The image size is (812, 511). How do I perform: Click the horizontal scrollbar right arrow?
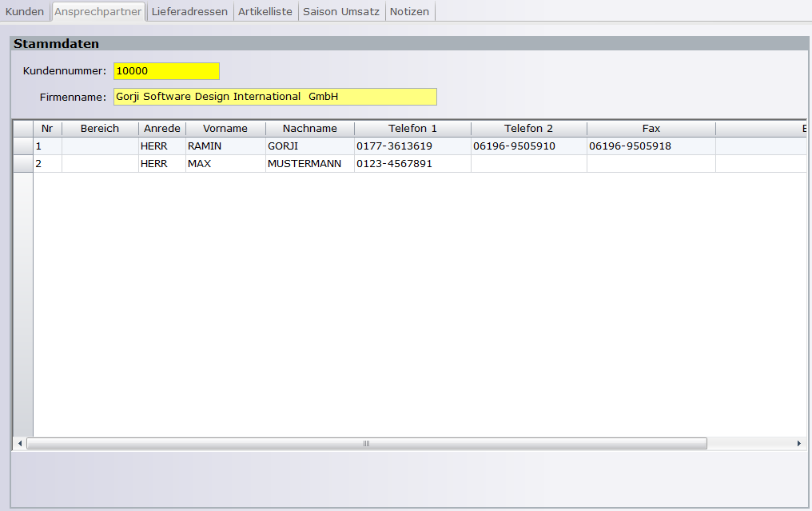point(799,444)
